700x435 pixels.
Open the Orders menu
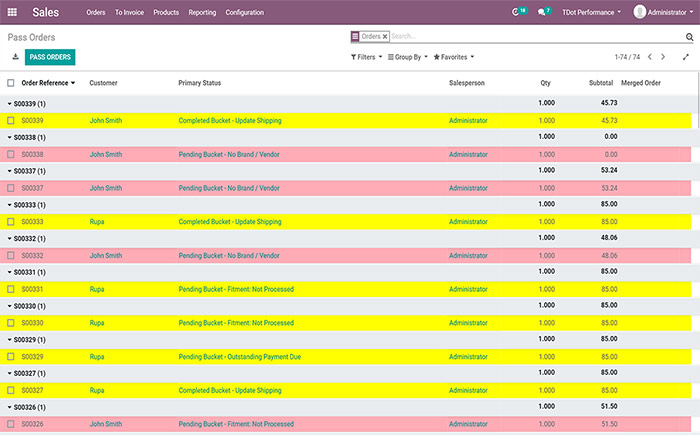96,12
